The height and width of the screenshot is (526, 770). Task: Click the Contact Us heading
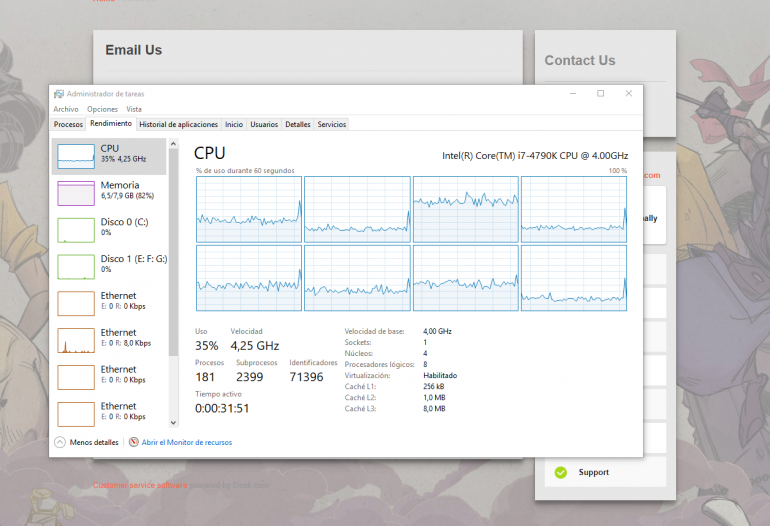[579, 60]
